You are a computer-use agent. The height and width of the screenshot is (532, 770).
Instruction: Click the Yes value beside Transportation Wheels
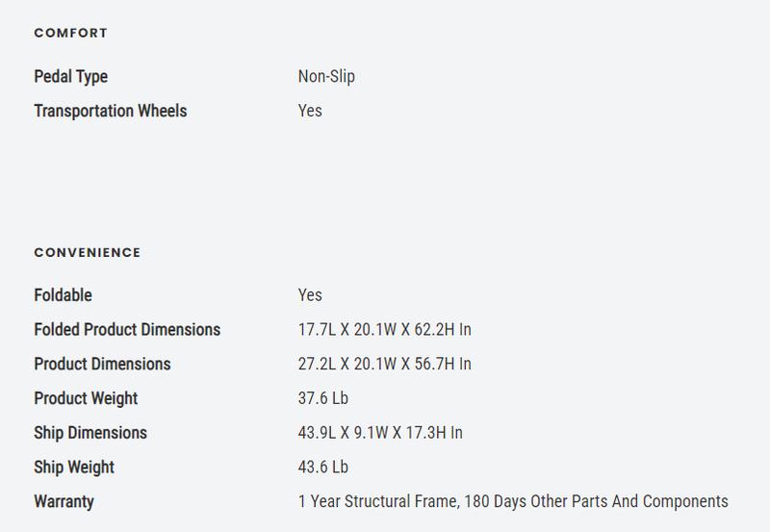click(x=310, y=111)
